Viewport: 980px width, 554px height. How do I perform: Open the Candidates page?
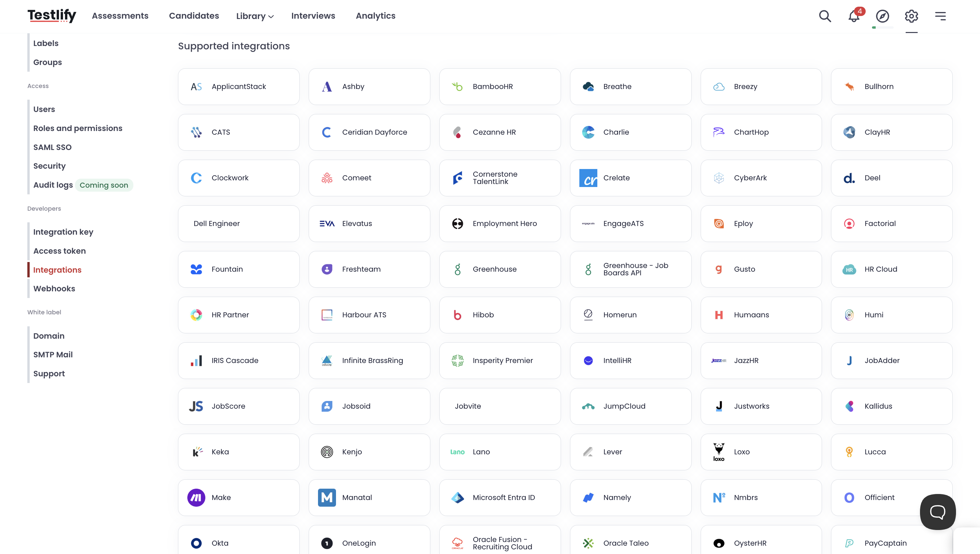[194, 16]
